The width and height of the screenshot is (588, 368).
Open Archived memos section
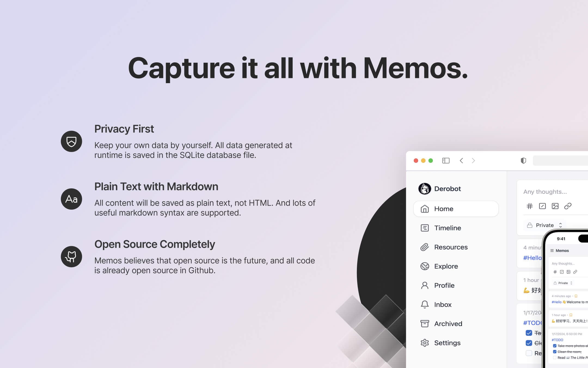tap(448, 324)
